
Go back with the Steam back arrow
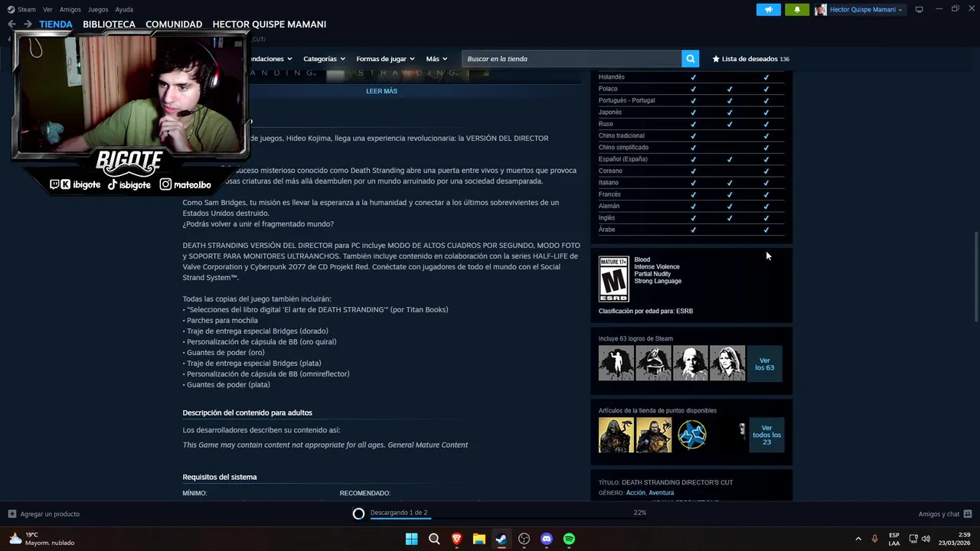11,24
